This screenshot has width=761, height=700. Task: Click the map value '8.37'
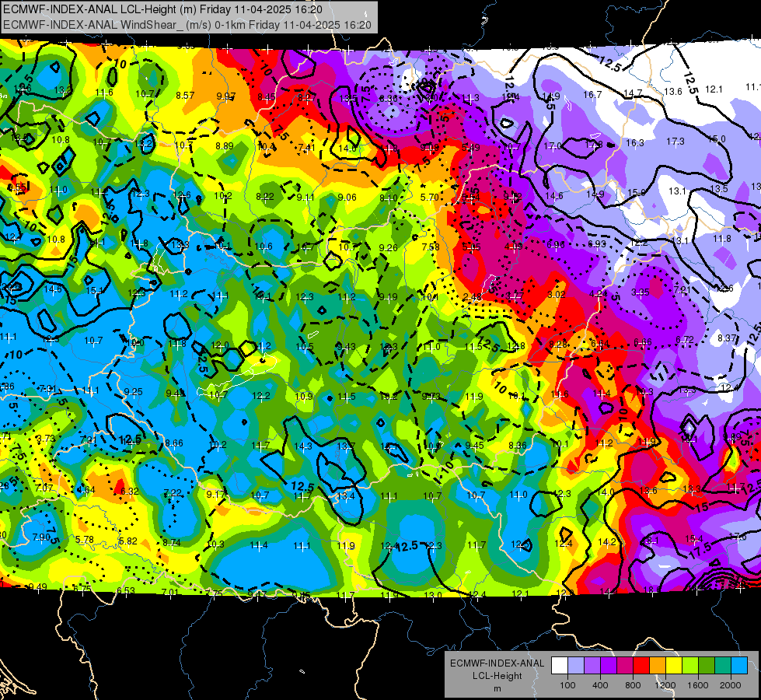pyautogui.click(x=727, y=338)
